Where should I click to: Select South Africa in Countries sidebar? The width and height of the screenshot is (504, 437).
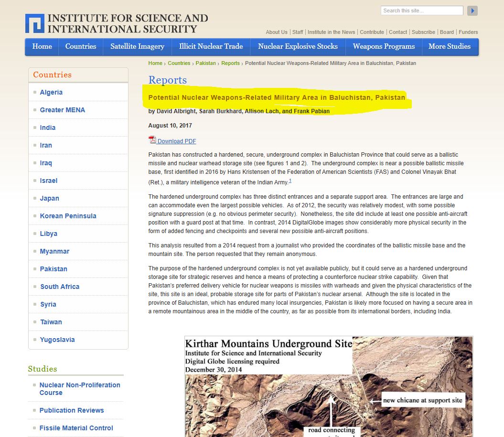(x=60, y=287)
